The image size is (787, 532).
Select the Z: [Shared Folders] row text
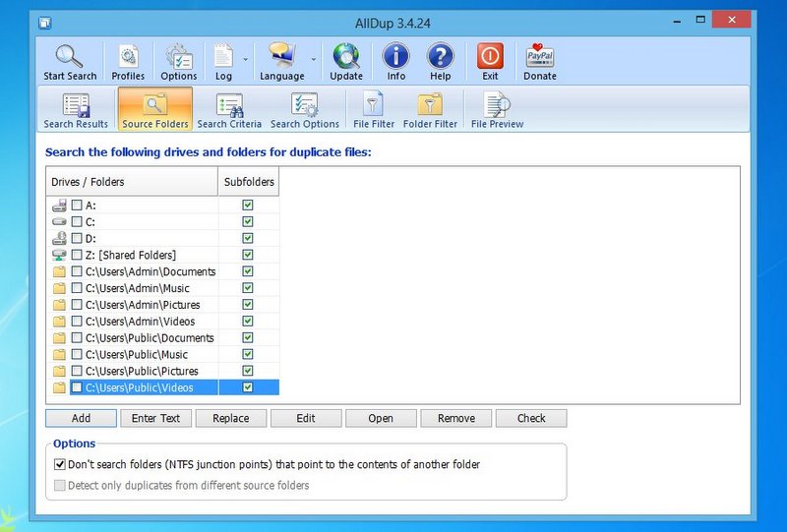tap(131, 256)
